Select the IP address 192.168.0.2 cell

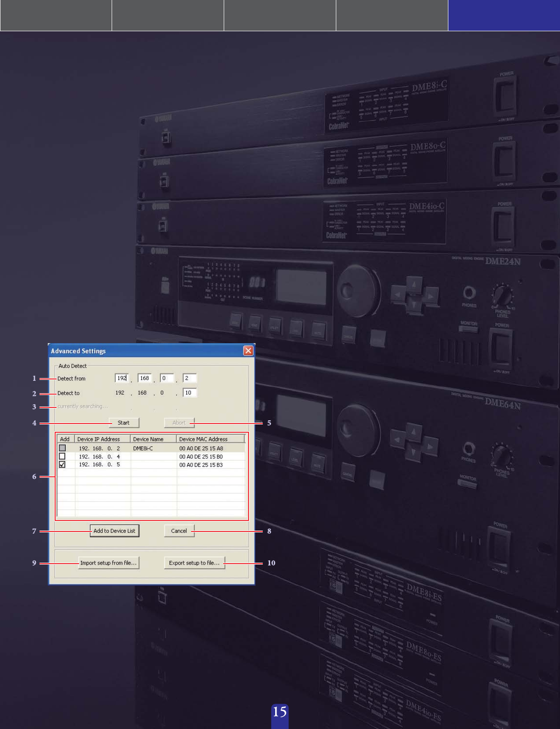99,448
